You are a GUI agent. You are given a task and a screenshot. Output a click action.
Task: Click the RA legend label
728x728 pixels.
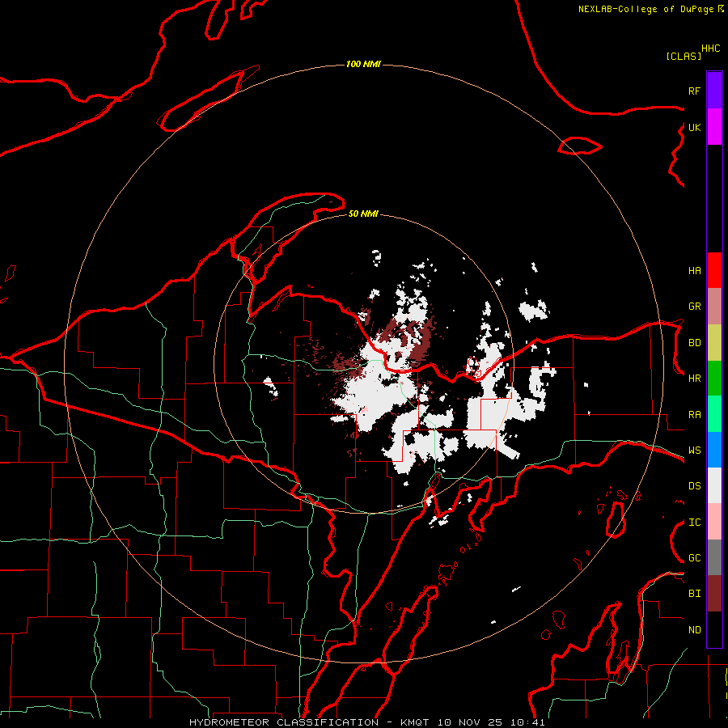point(694,415)
